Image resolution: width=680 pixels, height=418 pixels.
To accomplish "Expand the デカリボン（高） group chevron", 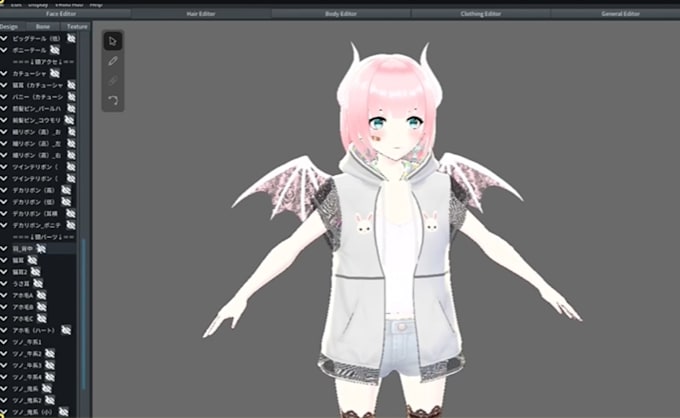I will (x=4, y=190).
